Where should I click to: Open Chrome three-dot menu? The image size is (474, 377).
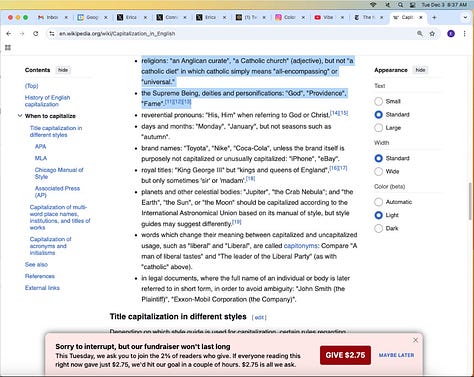click(x=464, y=34)
